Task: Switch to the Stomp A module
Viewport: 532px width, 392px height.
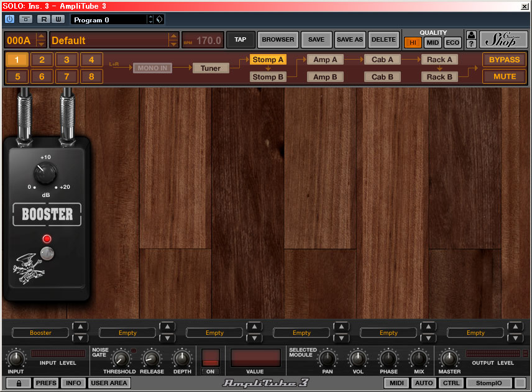Action: coord(268,60)
